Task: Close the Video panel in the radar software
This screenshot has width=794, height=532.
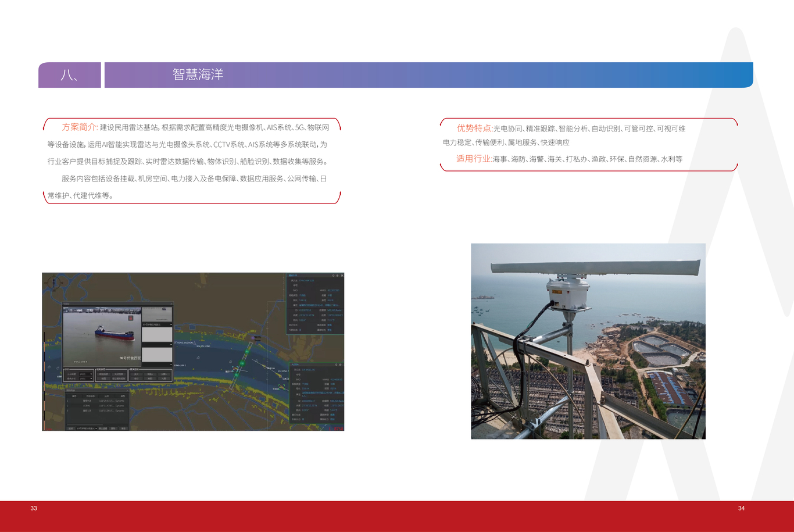Action: [171, 304]
